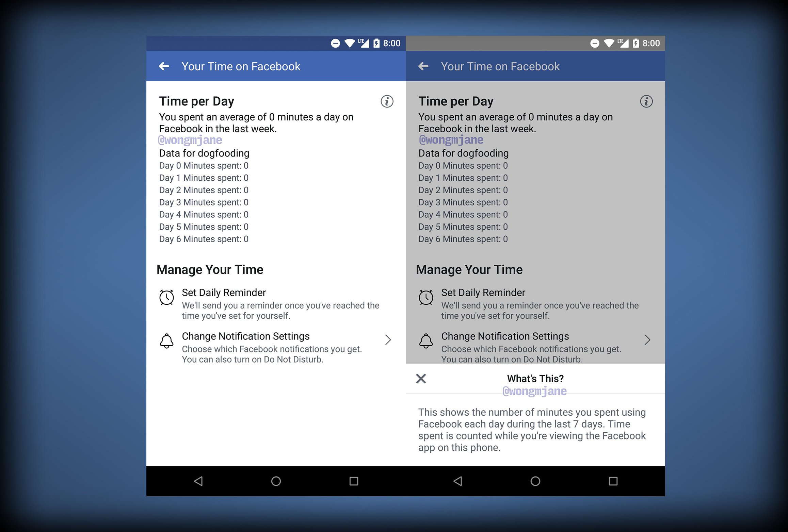Open info icon beside Time per Day, left phone
788x532 pixels.
click(x=387, y=101)
